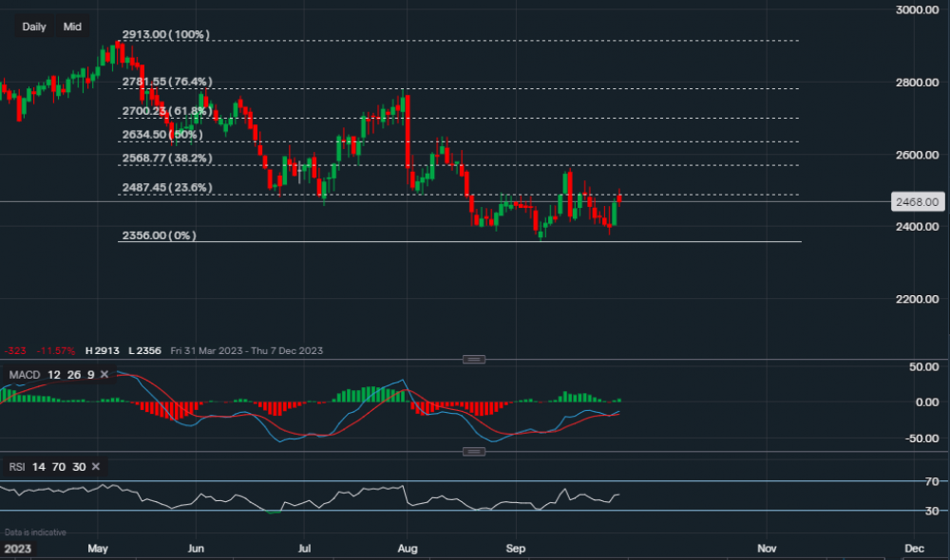
Task: Open the Daily timeframe selector
Action: (x=34, y=27)
